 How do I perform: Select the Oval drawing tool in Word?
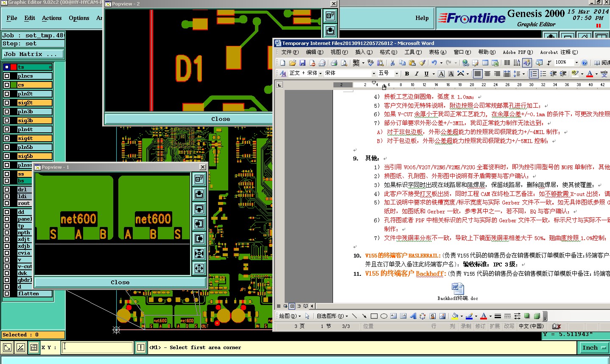click(384, 316)
